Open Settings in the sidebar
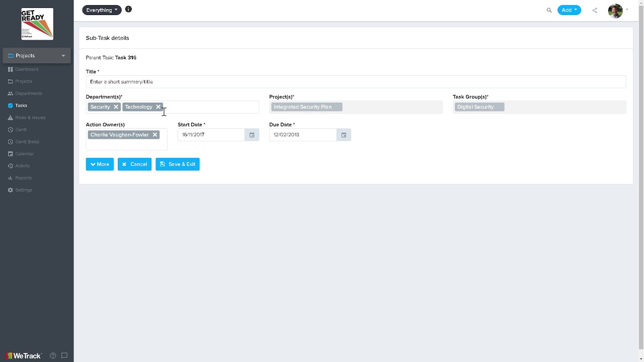Viewport: 644px width, 362px height. (20, 190)
